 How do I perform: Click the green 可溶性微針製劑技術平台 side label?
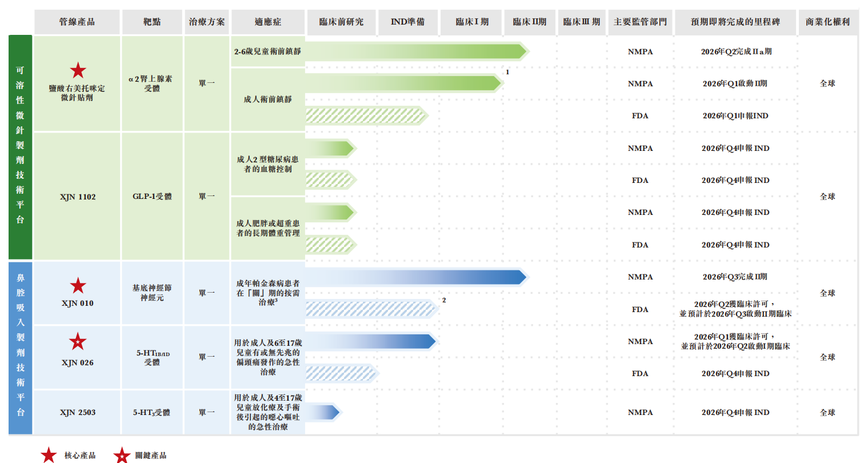point(20,147)
